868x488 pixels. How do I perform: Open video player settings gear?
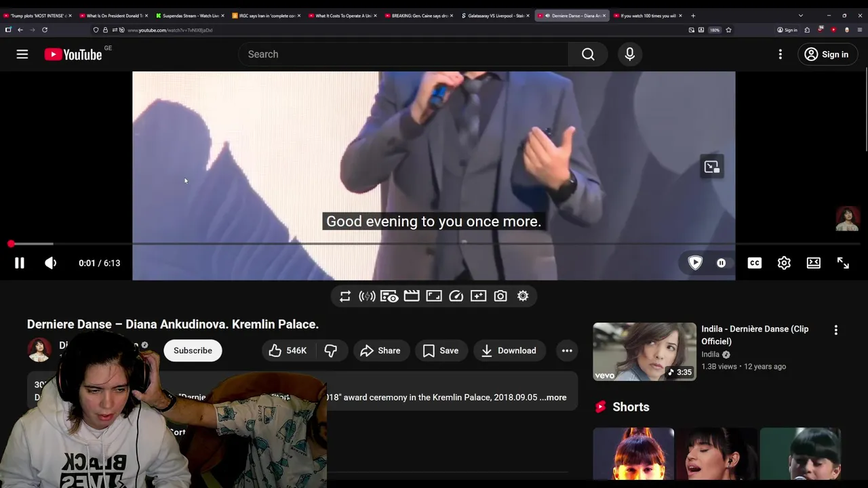coord(784,263)
